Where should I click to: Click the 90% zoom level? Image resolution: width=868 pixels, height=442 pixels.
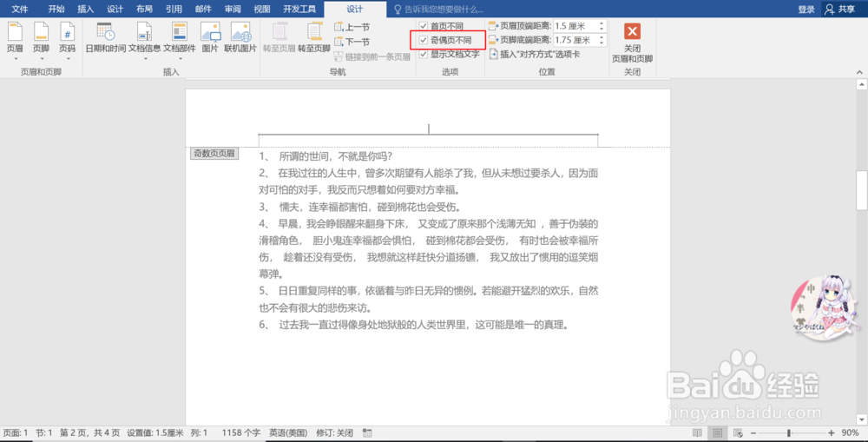click(850, 433)
